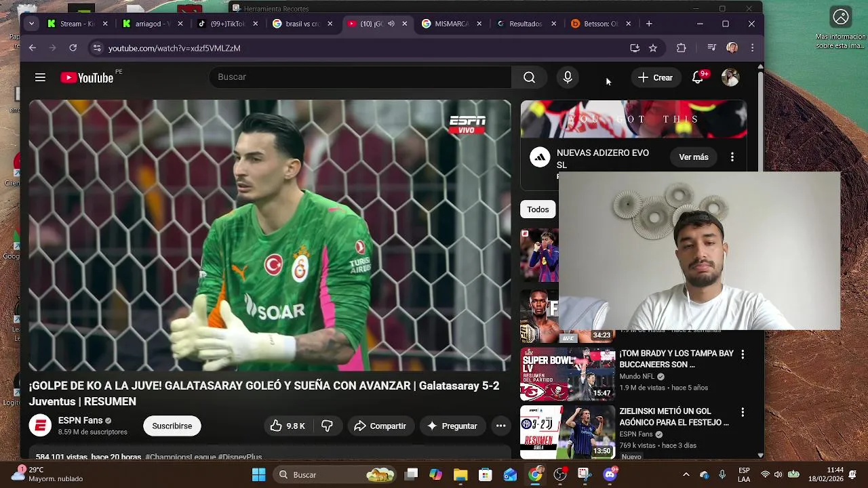
Task: Open volume control in system tray
Action: [x=778, y=474]
